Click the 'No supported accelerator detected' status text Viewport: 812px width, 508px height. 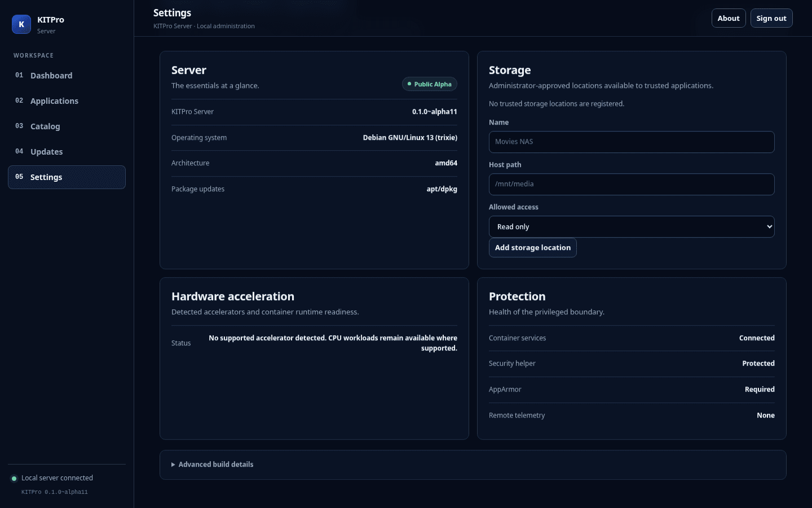[x=333, y=343]
